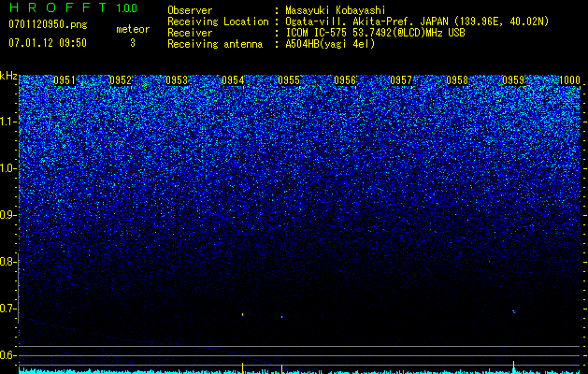
Task: Click the 0.7 kHz axis label
Action: pos(8,309)
